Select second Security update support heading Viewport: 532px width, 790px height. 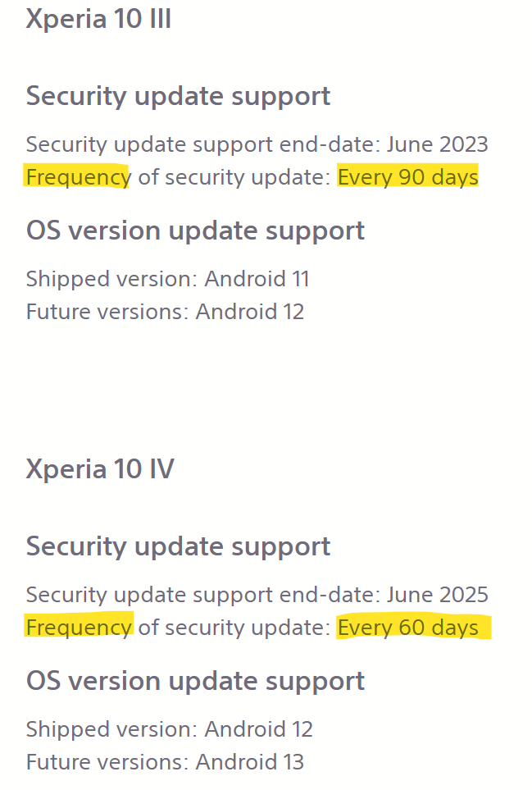[178, 546]
